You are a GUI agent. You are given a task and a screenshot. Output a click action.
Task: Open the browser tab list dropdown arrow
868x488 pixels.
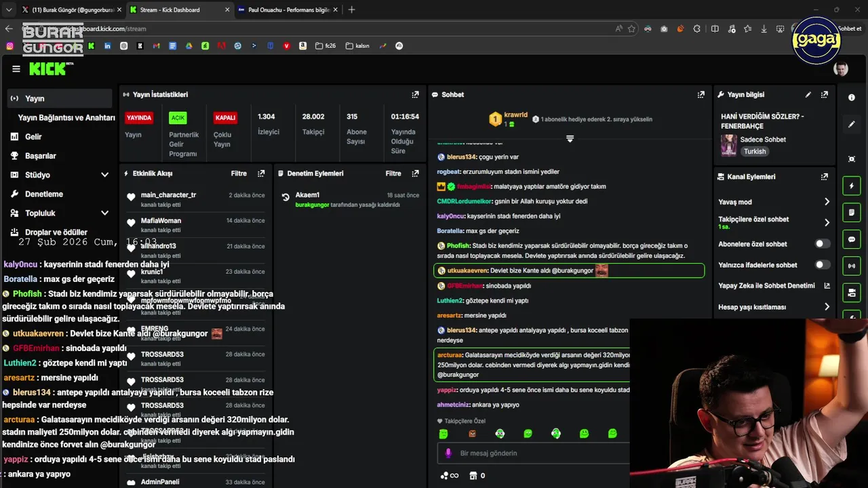coord(8,9)
